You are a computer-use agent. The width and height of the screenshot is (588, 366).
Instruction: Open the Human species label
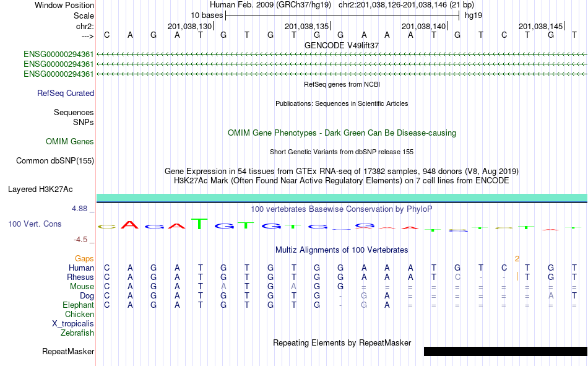coord(81,268)
